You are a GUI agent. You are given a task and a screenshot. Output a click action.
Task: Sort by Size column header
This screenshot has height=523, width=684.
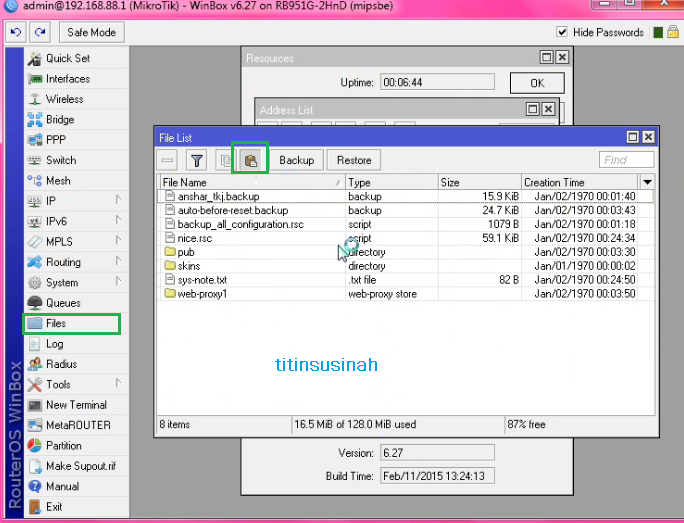[479, 182]
